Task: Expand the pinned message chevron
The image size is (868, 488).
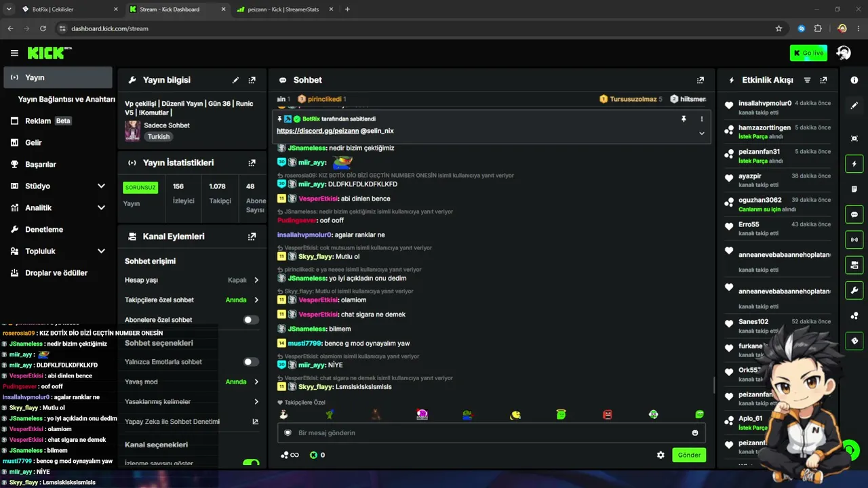Action: coord(702,134)
